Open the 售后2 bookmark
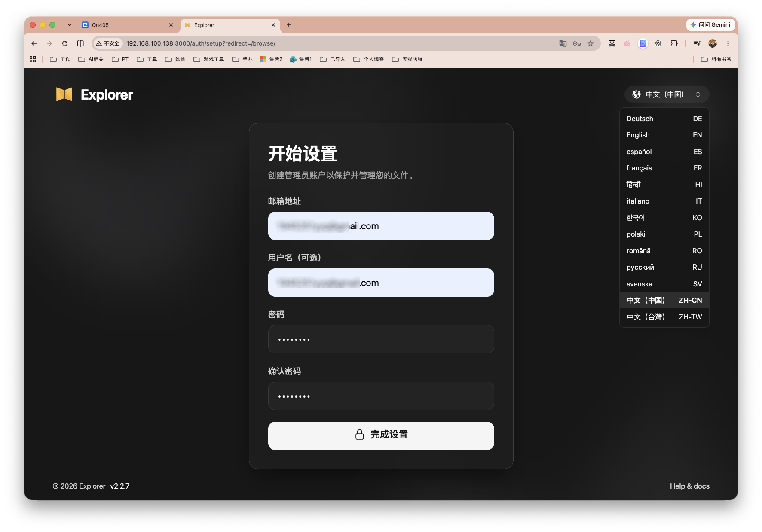 (x=271, y=59)
